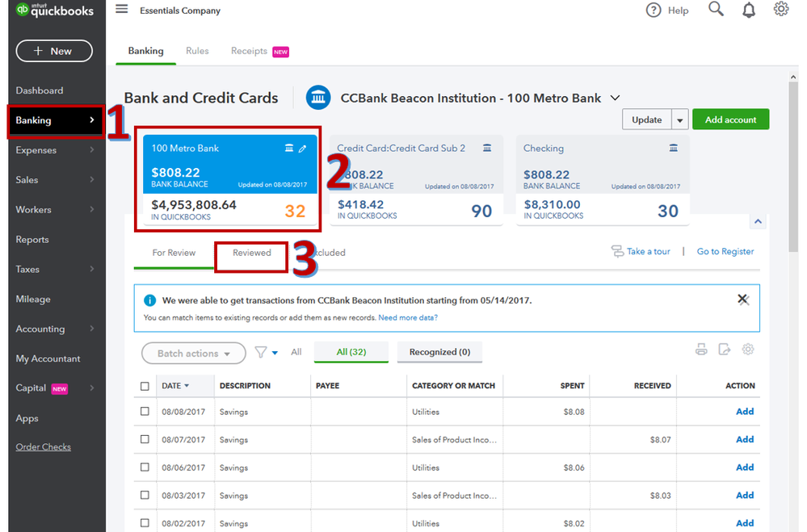
Task: Click the blue info icon in banner
Action: 149,300
